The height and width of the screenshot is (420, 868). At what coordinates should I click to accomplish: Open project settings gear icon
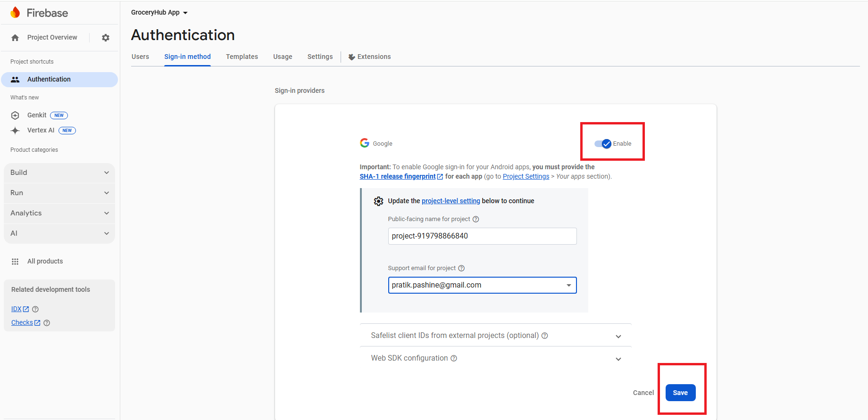tap(106, 38)
